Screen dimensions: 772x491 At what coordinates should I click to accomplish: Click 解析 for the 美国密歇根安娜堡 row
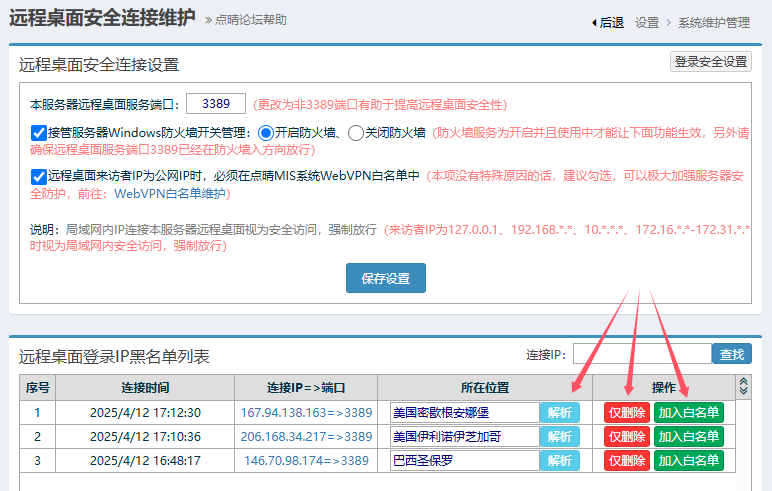[559, 412]
